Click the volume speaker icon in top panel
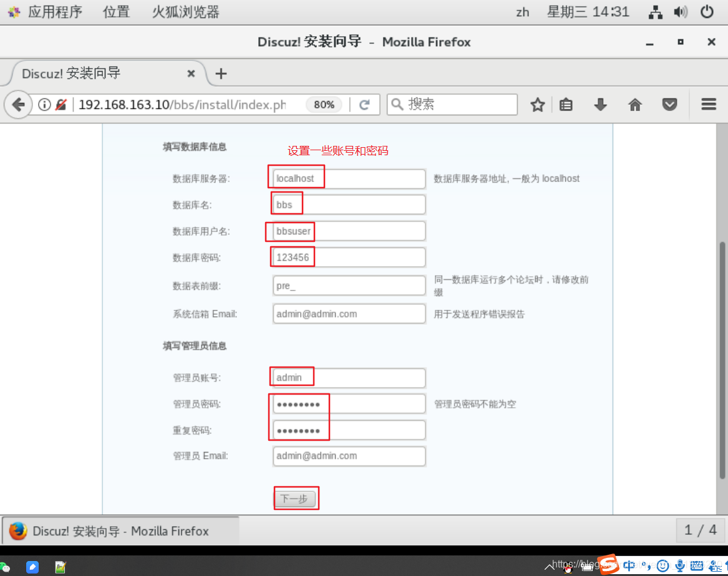Image resolution: width=728 pixels, height=576 pixels. click(x=681, y=12)
